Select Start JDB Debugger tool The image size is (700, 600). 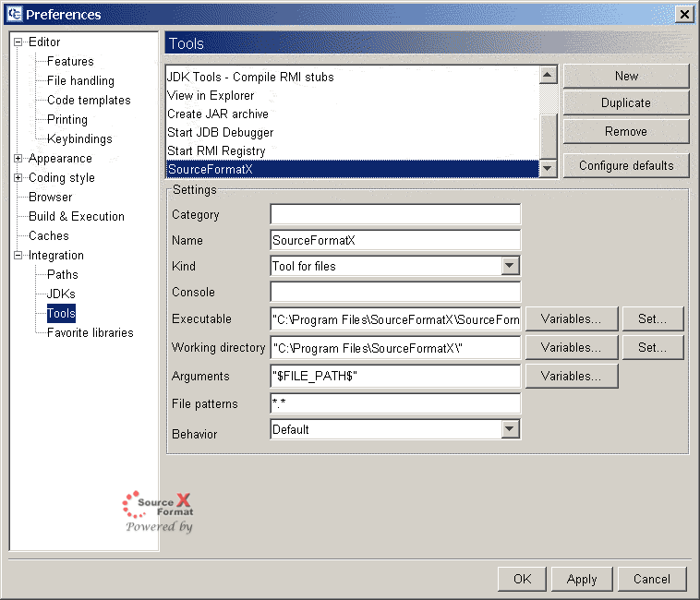pyautogui.click(x=352, y=133)
